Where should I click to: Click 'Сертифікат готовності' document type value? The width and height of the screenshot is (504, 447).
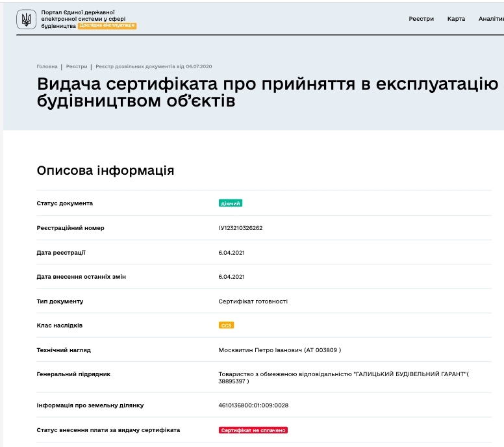[x=253, y=301]
